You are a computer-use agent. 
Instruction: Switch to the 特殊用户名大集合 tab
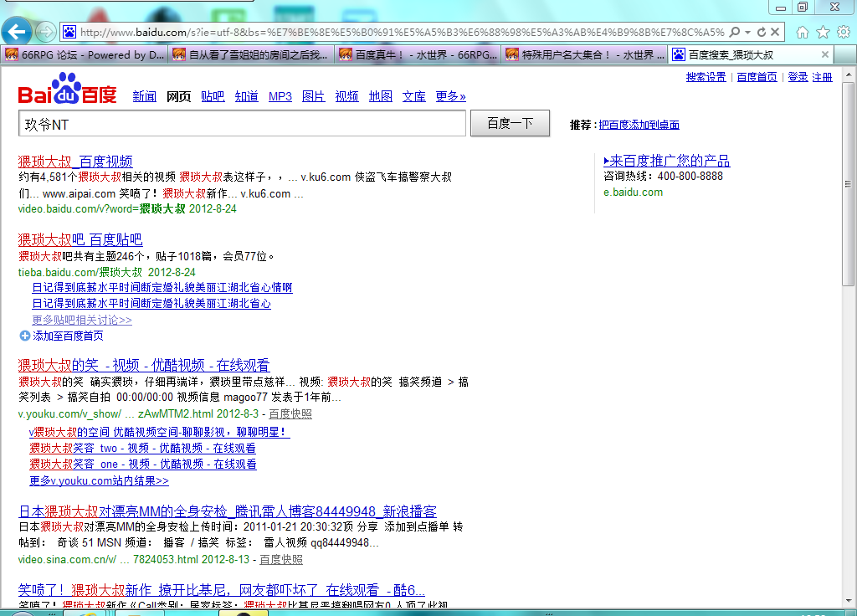(585, 54)
